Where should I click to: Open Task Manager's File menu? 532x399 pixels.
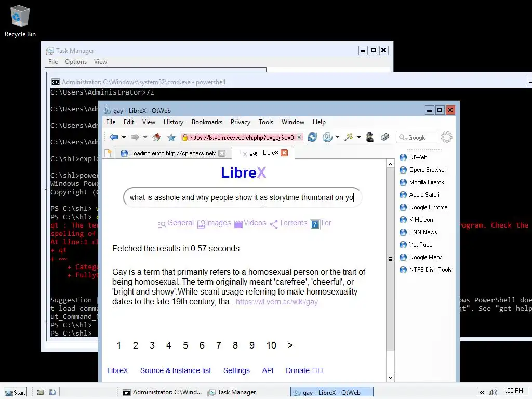click(x=53, y=62)
